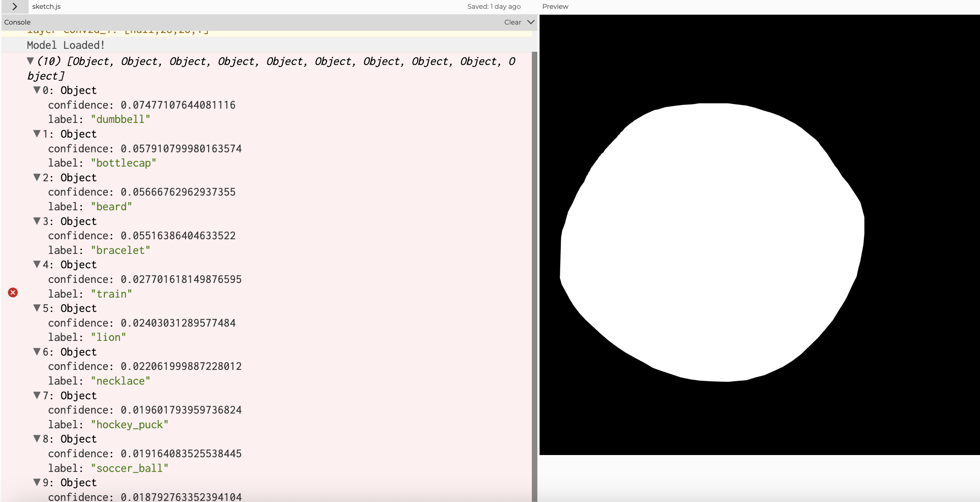This screenshot has height=502, width=980.
Task: Click the Console panel header
Action: point(18,22)
